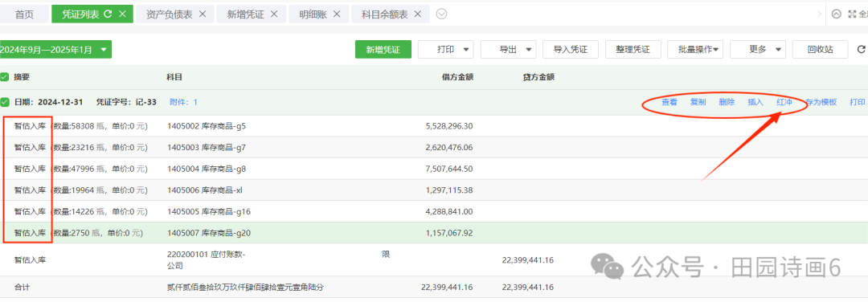The height and width of the screenshot is (302, 868).
Task: Close the 明细账 tab
Action: pyautogui.click(x=337, y=14)
